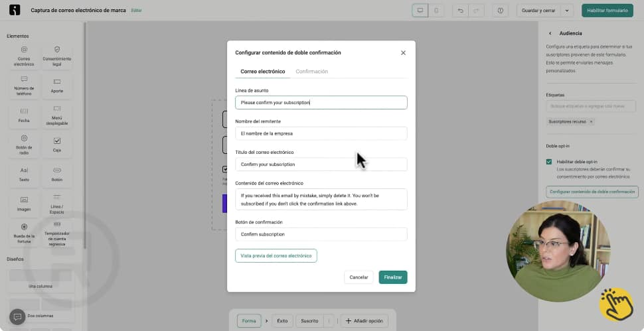
Task: Open the Suscrito step options menu
Action: click(x=329, y=321)
